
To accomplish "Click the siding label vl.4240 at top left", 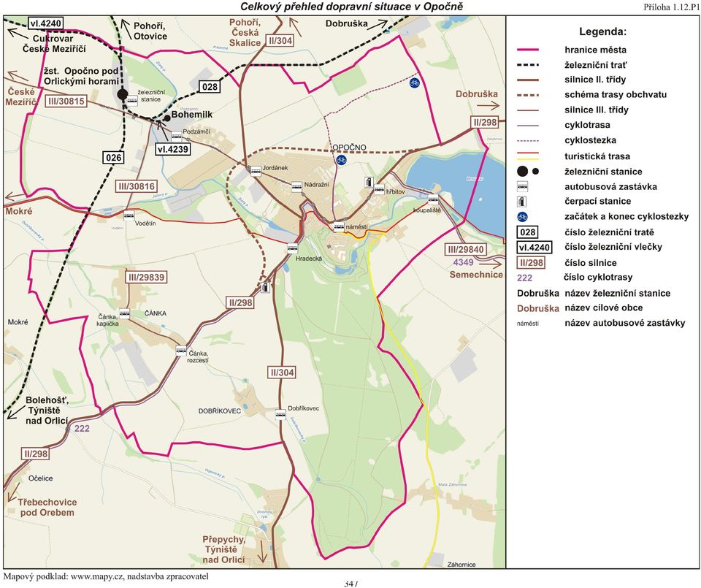I will click(45, 23).
